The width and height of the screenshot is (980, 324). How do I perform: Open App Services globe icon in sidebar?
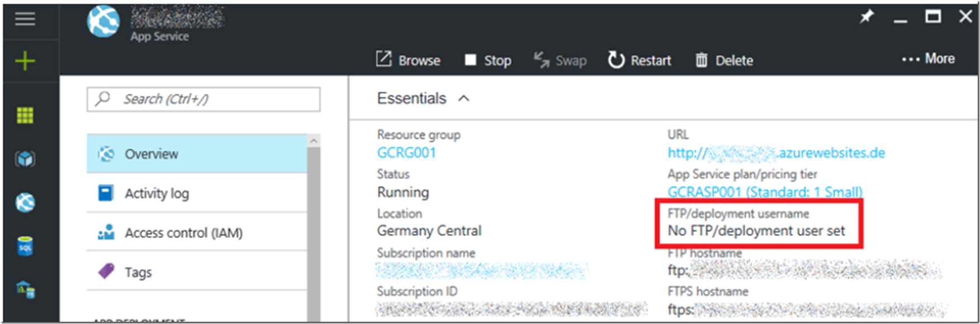pyautogui.click(x=25, y=202)
